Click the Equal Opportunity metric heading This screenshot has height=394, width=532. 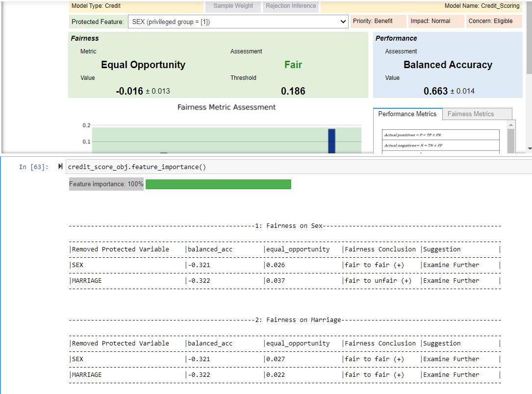(143, 64)
